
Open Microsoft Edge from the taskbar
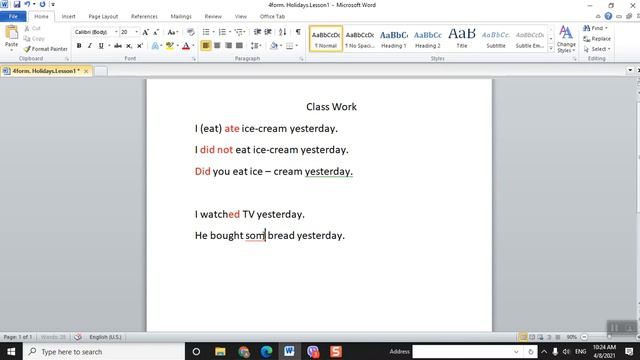267,351
